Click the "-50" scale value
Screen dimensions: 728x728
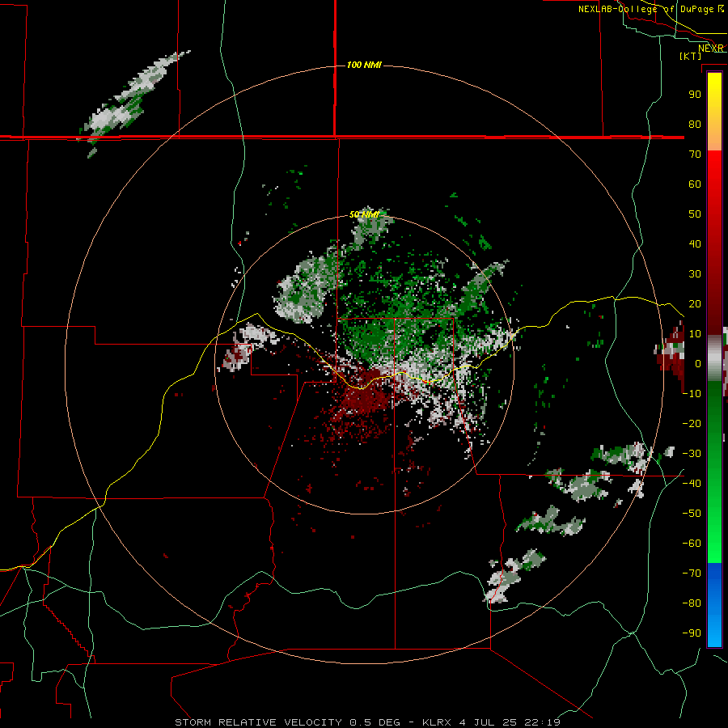point(692,514)
